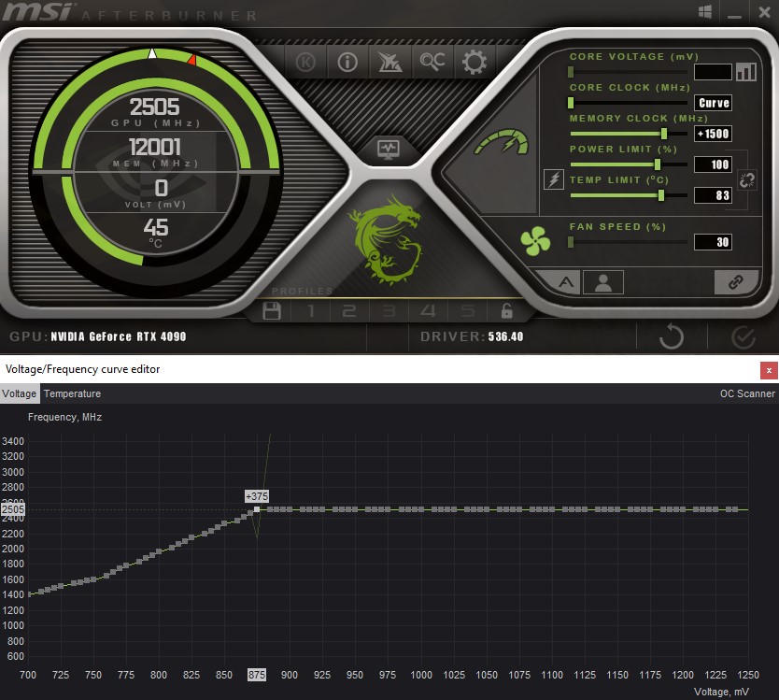Select profile slot 1
Screen dimensions: 779x700
311,311
